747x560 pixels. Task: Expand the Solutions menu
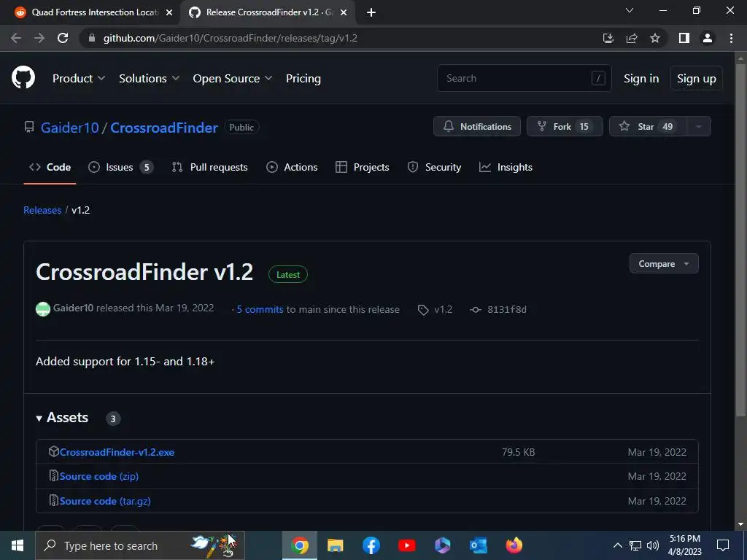pyautogui.click(x=149, y=79)
